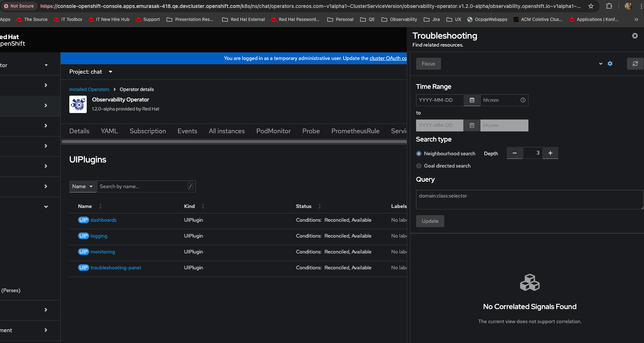The height and width of the screenshot is (343, 644).
Task: Increase depth with the plus button
Action: tap(550, 153)
